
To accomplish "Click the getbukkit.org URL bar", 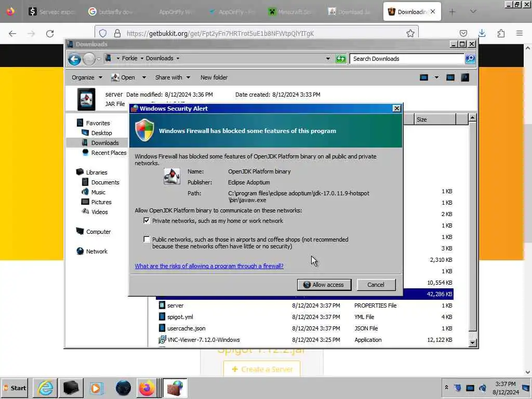I will coord(256,33).
